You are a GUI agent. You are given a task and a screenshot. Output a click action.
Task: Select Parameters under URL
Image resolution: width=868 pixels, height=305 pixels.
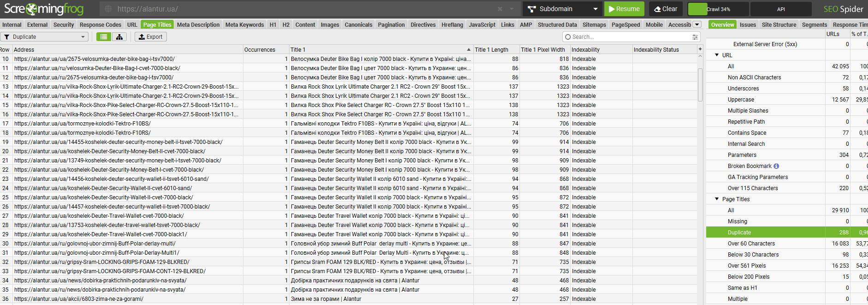742,155
